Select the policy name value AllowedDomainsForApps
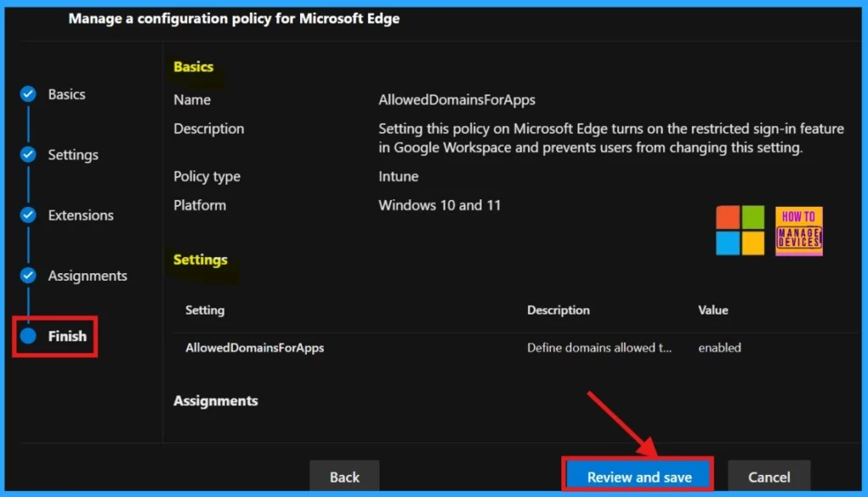868x497 pixels. 457,100
